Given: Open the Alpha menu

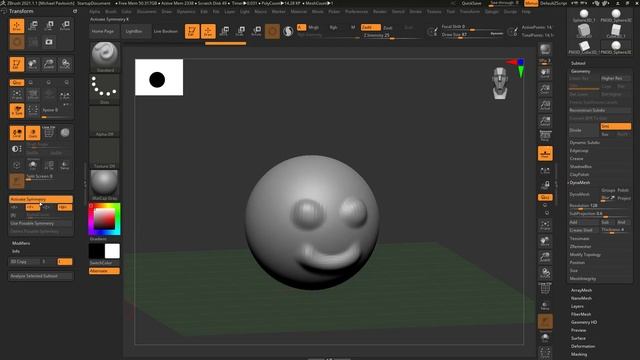Looking at the screenshot, I should pos(95,12).
